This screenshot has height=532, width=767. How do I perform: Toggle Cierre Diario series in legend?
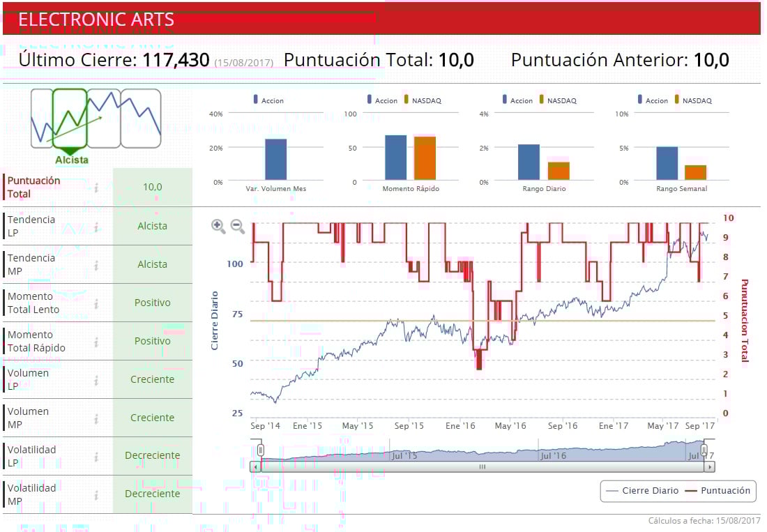[x=642, y=490]
